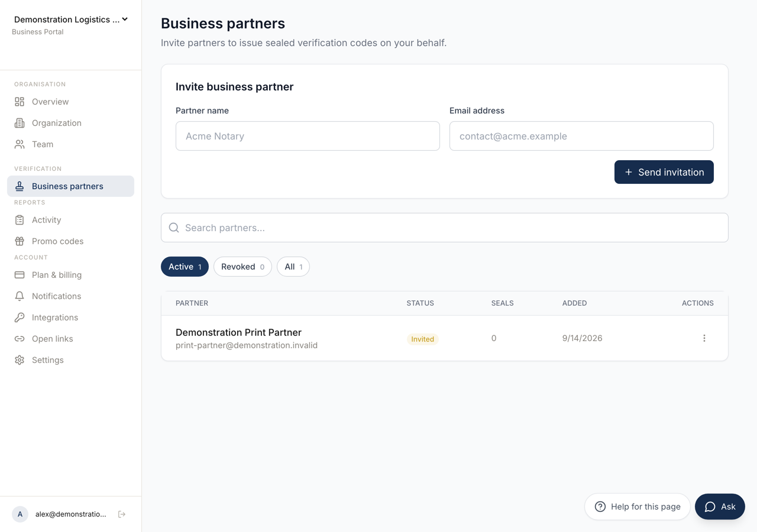
Task: Show All partners filter
Action: tap(293, 267)
